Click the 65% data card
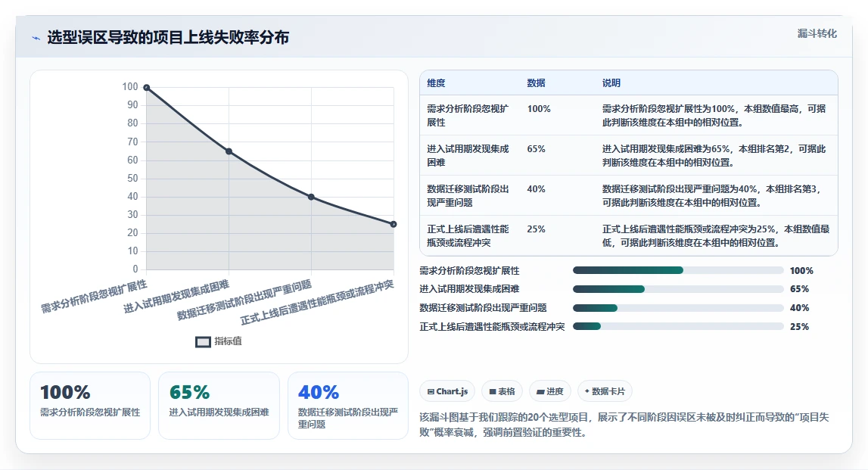This screenshot has height=470, width=868. pyautogui.click(x=219, y=406)
